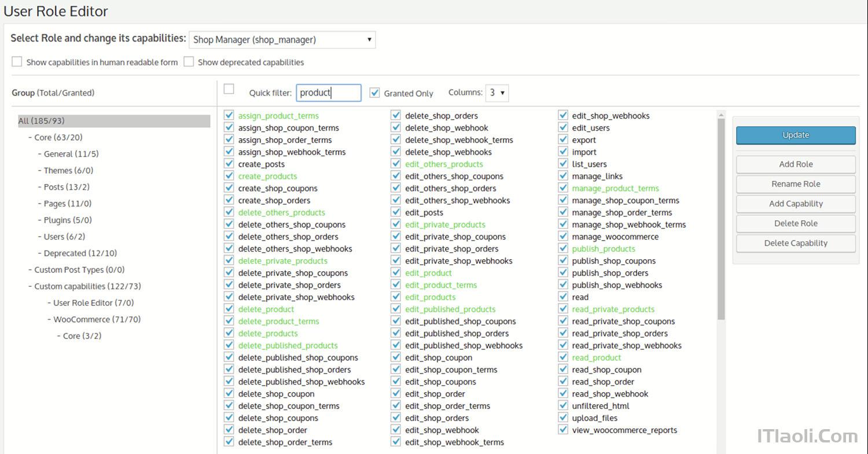
Task: Click the delete_published_products label
Action: point(288,346)
